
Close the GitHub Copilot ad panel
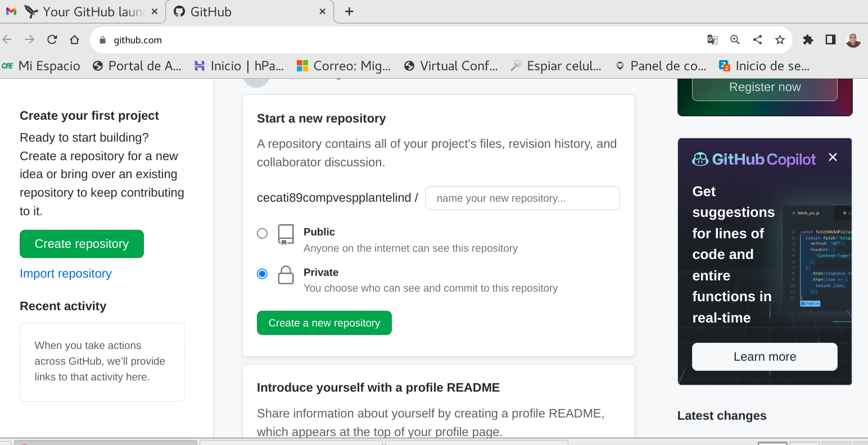(x=833, y=157)
